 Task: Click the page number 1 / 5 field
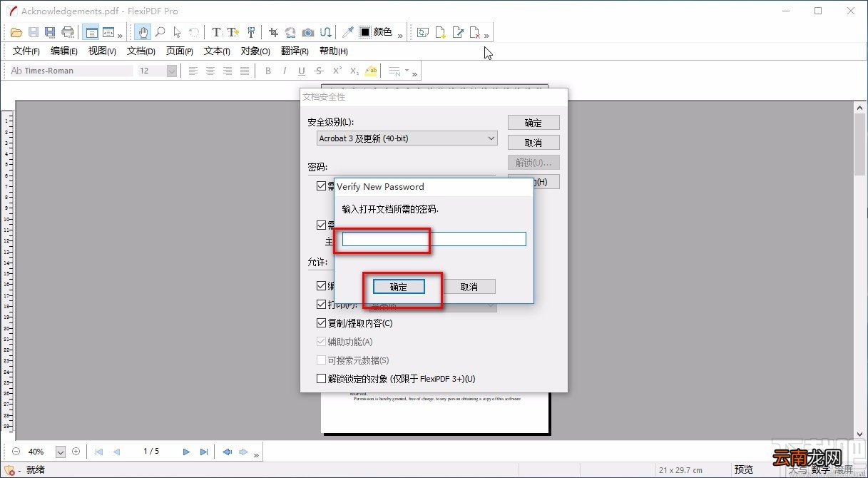(x=151, y=452)
